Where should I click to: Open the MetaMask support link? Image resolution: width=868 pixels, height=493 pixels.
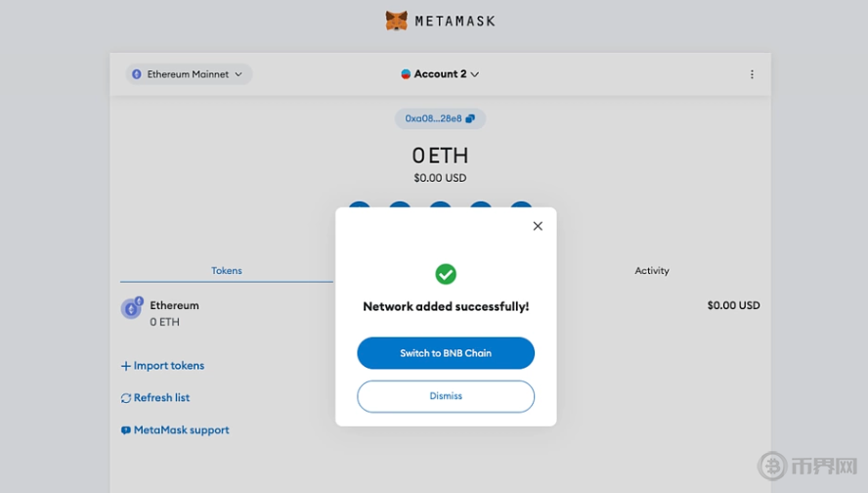coord(181,430)
